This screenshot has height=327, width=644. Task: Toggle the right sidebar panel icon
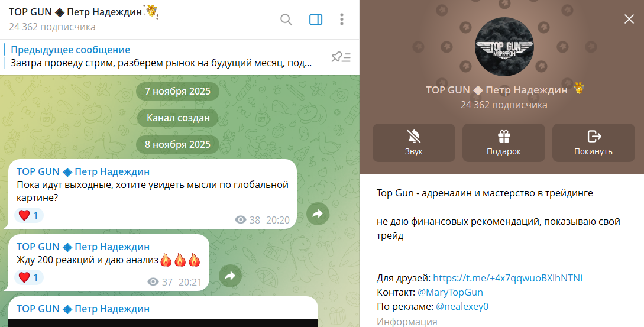pyautogui.click(x=316, y=20)
